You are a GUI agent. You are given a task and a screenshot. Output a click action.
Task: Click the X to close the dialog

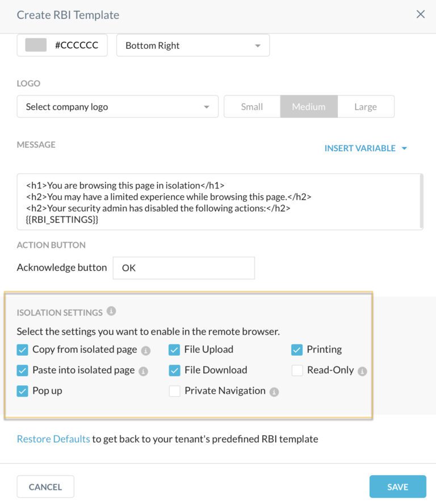point(420,14)
